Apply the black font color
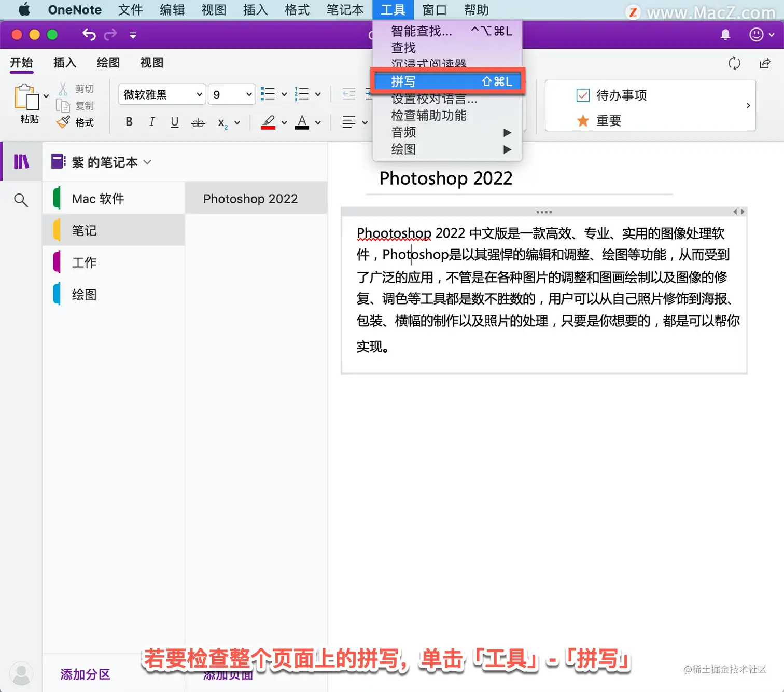784x692 pixels. coord(302,122)
